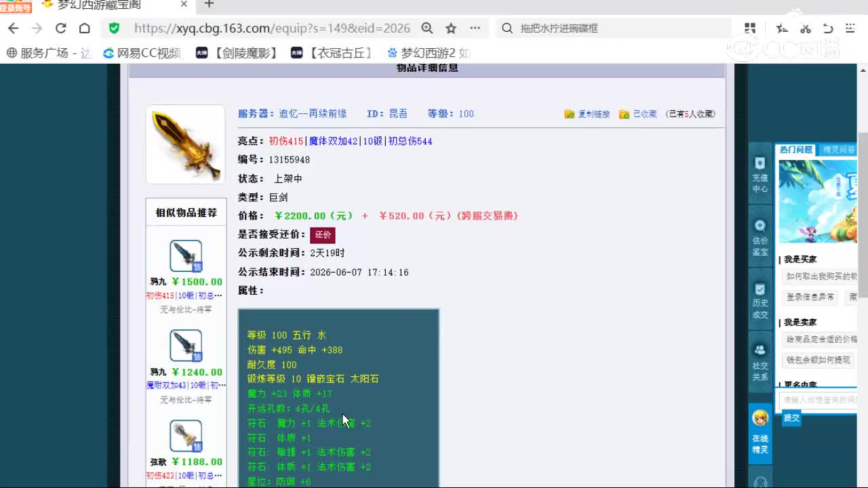Open FAQ 登录信息异常
The width and height of the screenshot is (868, 488).
tap(811, 297)
